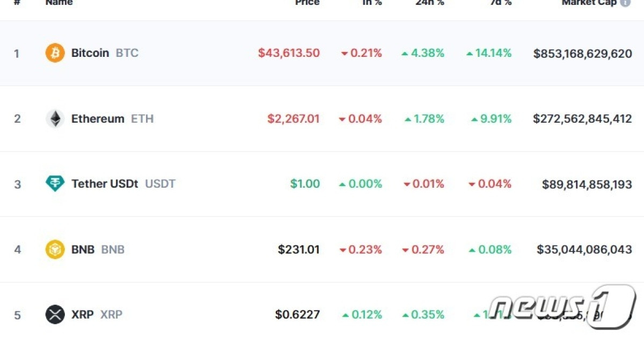Click the black XRP logo
This screenshot has height=338, width=644.
coord(54,314)
